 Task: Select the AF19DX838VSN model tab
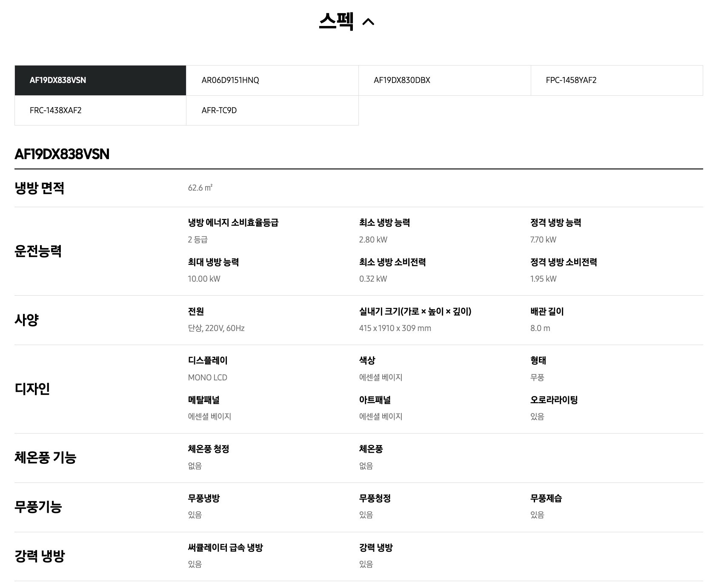(x=100, y=80)
